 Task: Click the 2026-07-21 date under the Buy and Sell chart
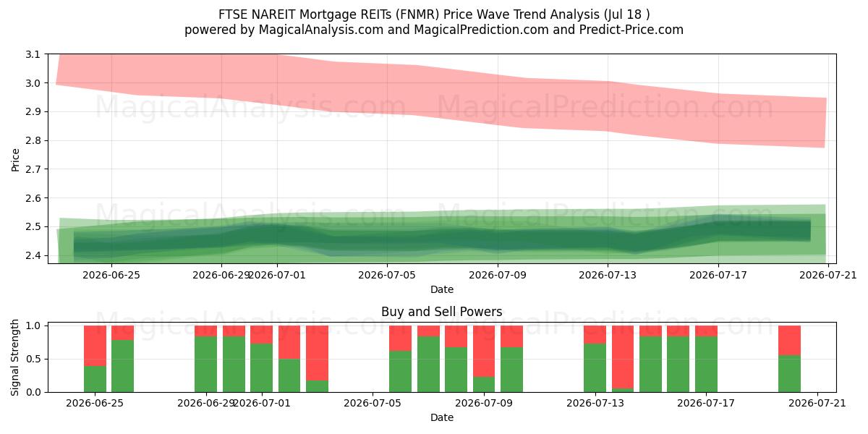click(817, 403)
